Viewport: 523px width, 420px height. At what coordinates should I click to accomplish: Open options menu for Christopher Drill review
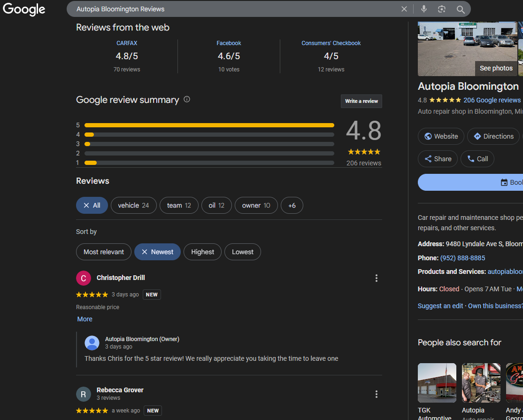[x=376, y=278]
